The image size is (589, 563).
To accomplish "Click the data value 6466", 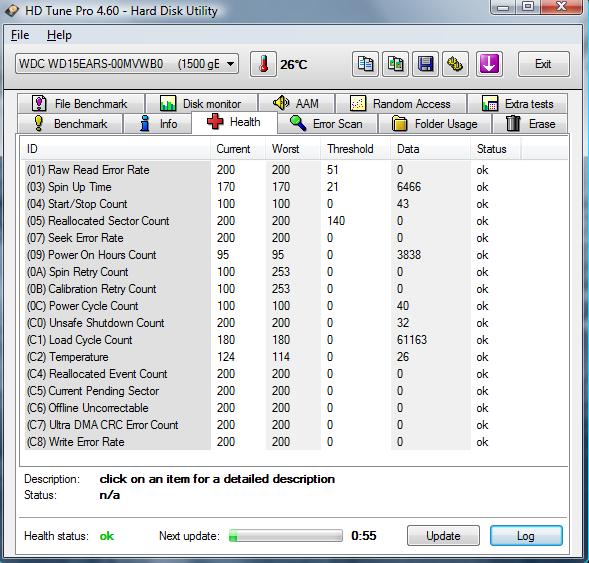I will pos(409,187).
